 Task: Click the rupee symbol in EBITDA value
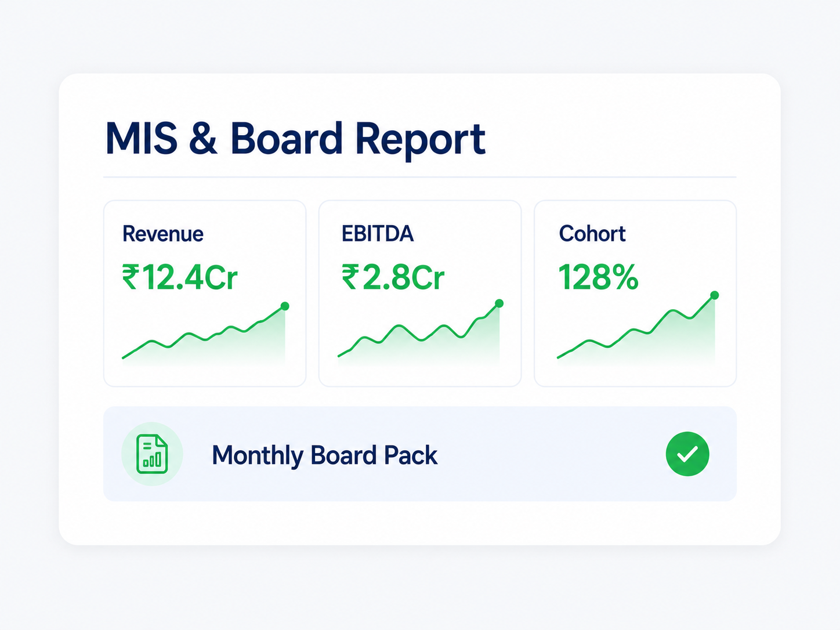pyautogui.click(x=350, y=277)
